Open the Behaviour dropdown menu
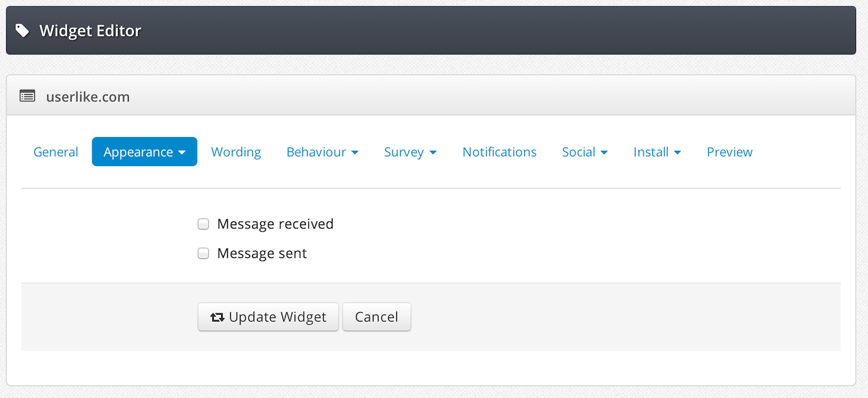Viewport: 868px width, 398px height. [x=323, y=152]
